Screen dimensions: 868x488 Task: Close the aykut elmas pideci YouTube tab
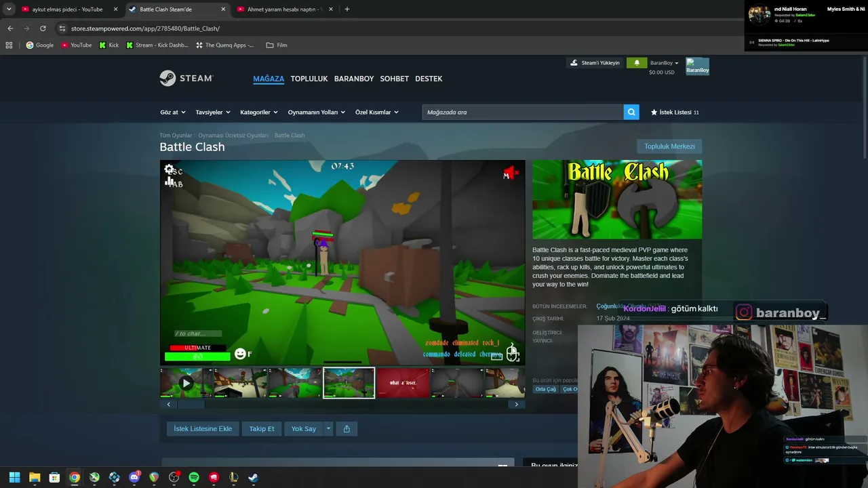(115, 9)
